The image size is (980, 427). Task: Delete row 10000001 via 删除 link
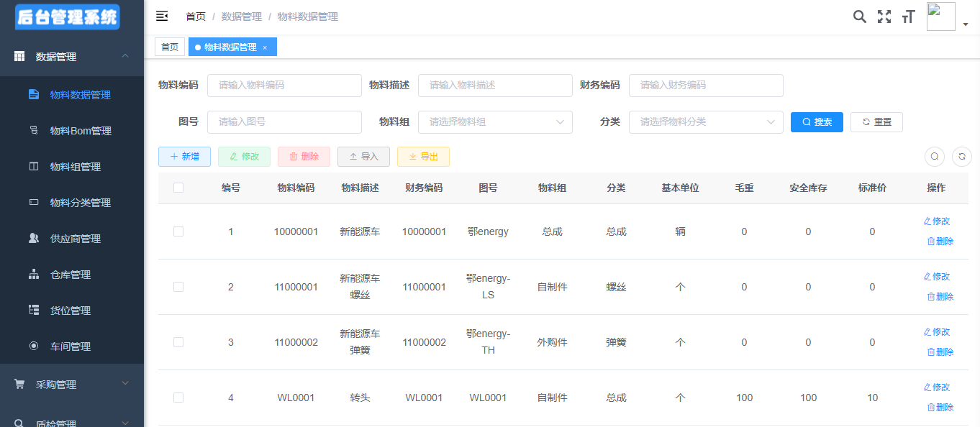[940, 242]
